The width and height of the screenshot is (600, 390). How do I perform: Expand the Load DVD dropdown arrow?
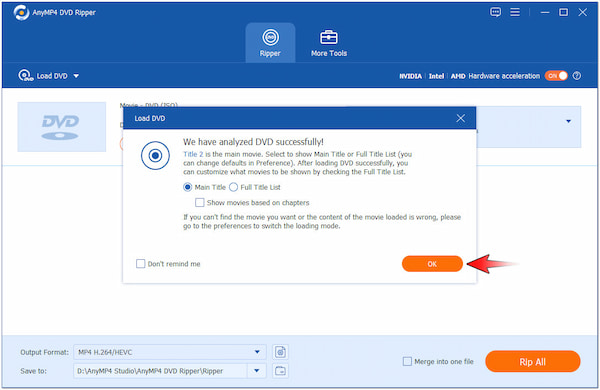[76, 76]
